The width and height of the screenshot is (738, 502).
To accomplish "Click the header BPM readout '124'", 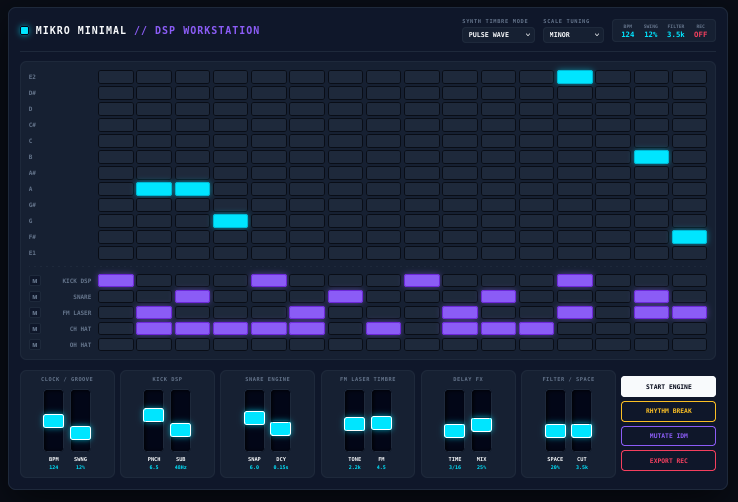I will point(627,35).
